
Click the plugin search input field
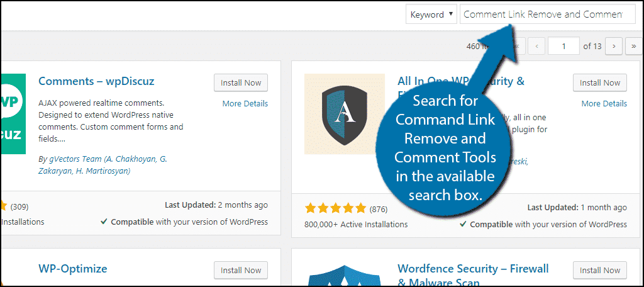pyautogui.click(x=548, y=14)
